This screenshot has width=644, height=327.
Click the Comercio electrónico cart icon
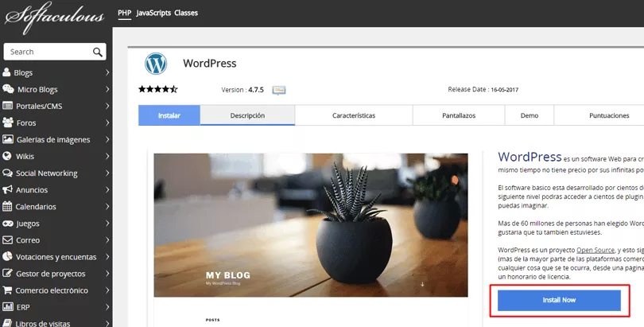pyautogui.click(x=7, y=290)
